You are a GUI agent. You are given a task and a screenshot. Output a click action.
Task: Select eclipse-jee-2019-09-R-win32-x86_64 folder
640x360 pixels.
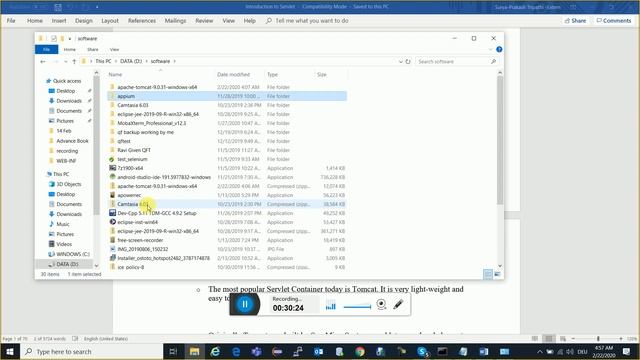[x=158, y=114]
